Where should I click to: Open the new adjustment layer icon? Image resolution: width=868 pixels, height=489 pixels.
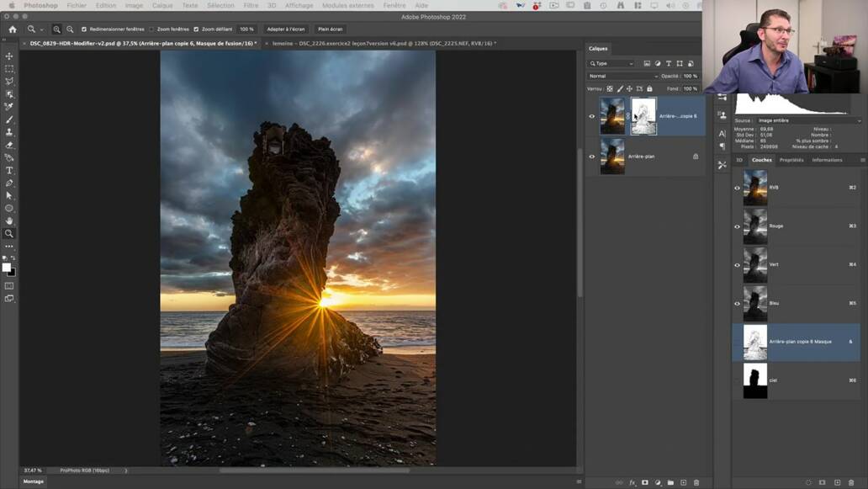657,481
